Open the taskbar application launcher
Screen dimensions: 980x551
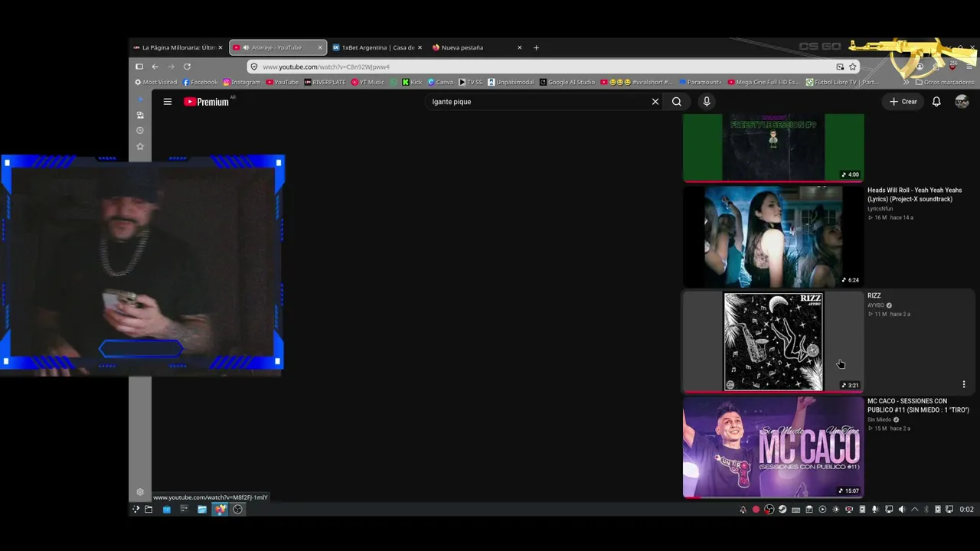click(136, 510)
